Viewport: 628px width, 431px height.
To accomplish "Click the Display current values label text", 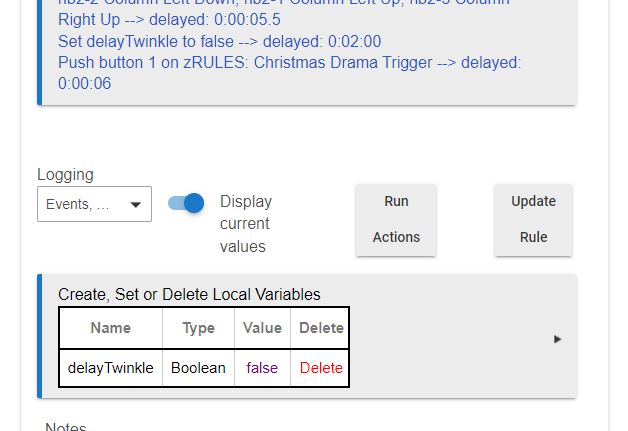I will click(x=245, y=223).
